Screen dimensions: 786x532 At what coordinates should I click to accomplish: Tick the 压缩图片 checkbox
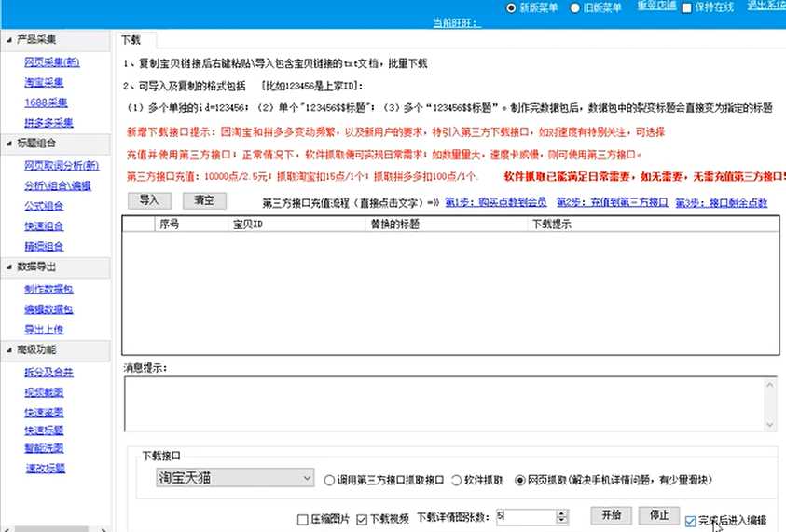302,519
